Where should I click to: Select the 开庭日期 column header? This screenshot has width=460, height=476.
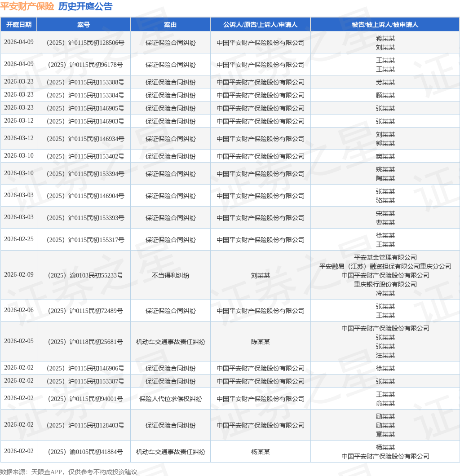pyautogui.click(x=19, y=25)
